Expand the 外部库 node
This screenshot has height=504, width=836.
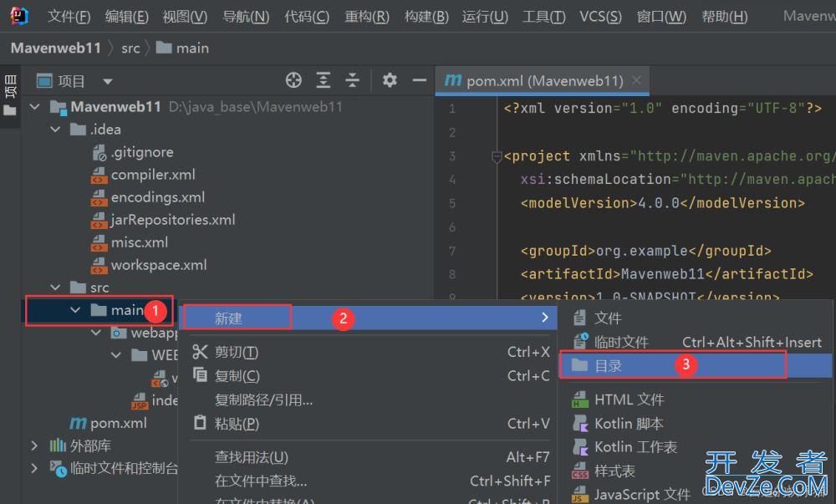[x=34, y=446]
